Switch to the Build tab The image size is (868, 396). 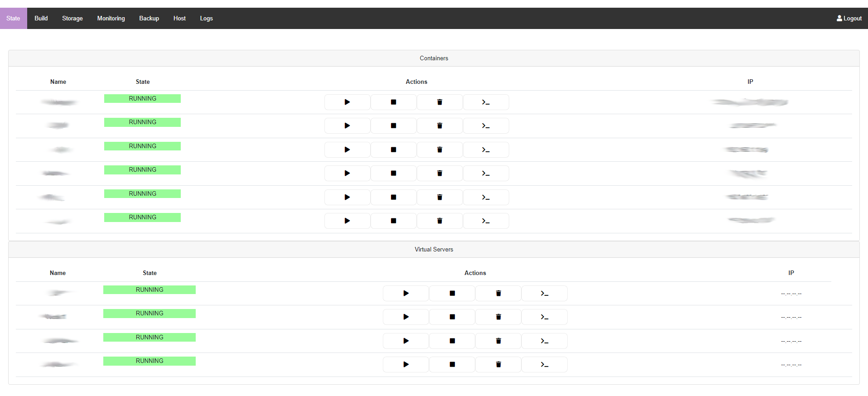click(41, 18)
